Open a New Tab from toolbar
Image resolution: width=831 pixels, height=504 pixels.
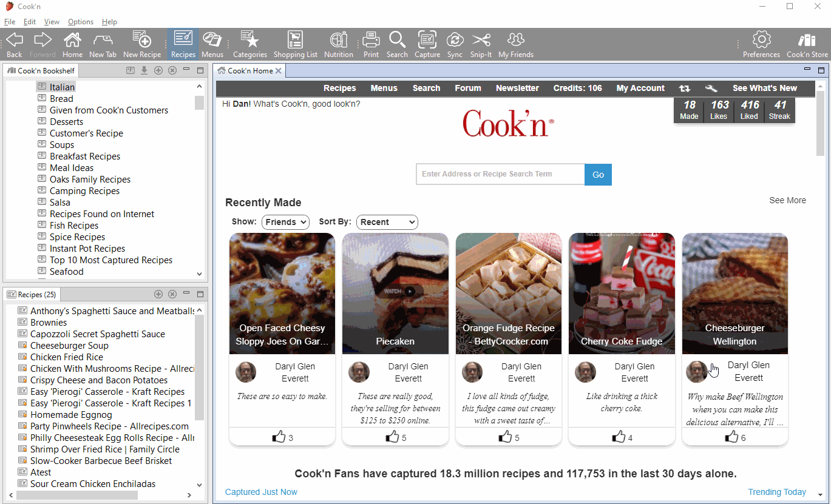tap(103, 45)
